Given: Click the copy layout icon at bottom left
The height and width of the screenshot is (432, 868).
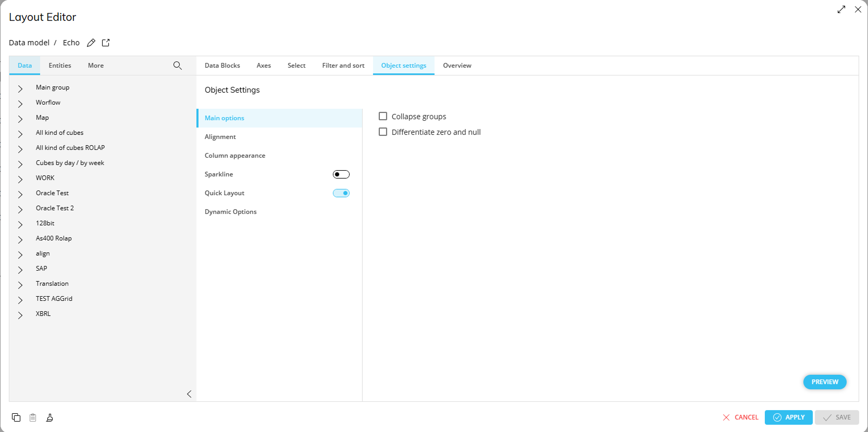Looking at the screenshot, I should pyautogui.click(x=16, y=417).
